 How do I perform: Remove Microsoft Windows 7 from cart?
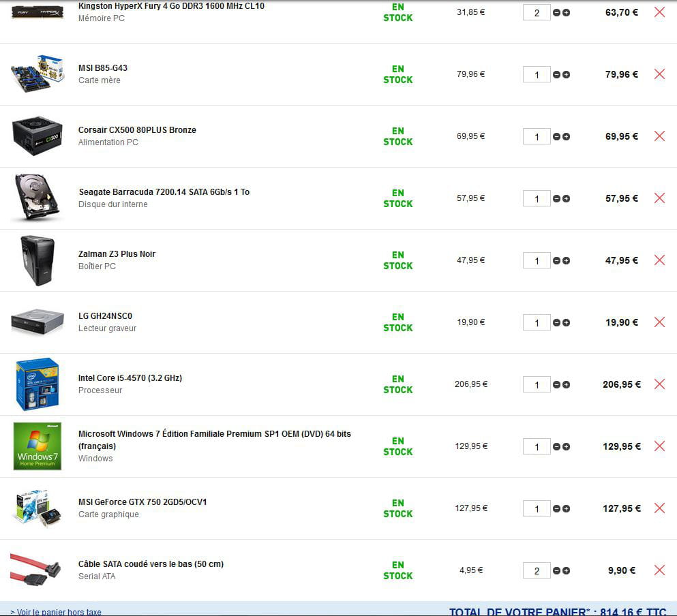point(659,446)
